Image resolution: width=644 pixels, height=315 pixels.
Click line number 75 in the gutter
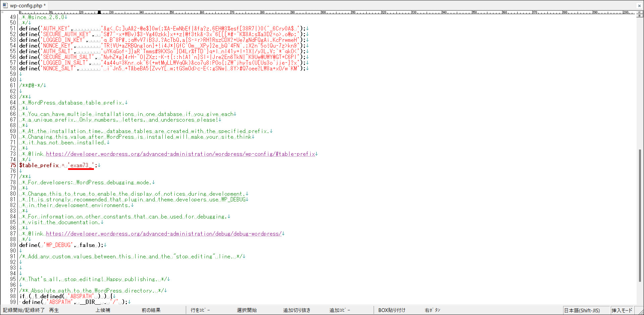[13, 165]
